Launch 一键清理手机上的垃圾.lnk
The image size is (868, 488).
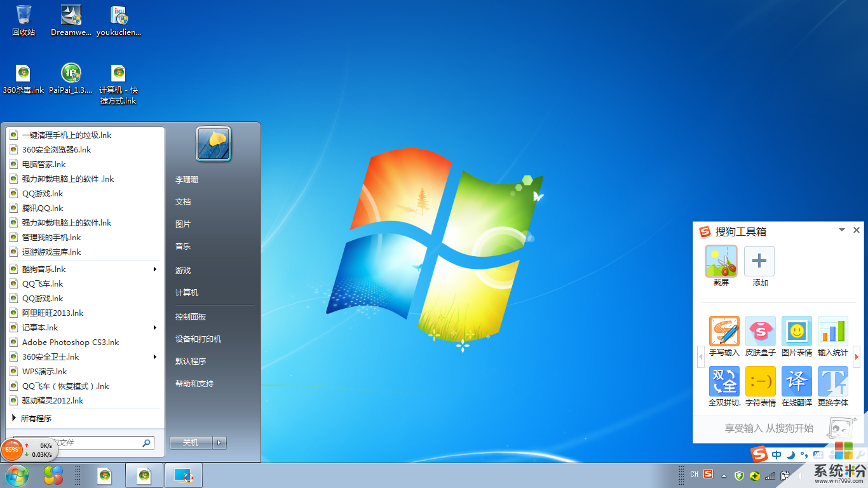coord(85,135)
